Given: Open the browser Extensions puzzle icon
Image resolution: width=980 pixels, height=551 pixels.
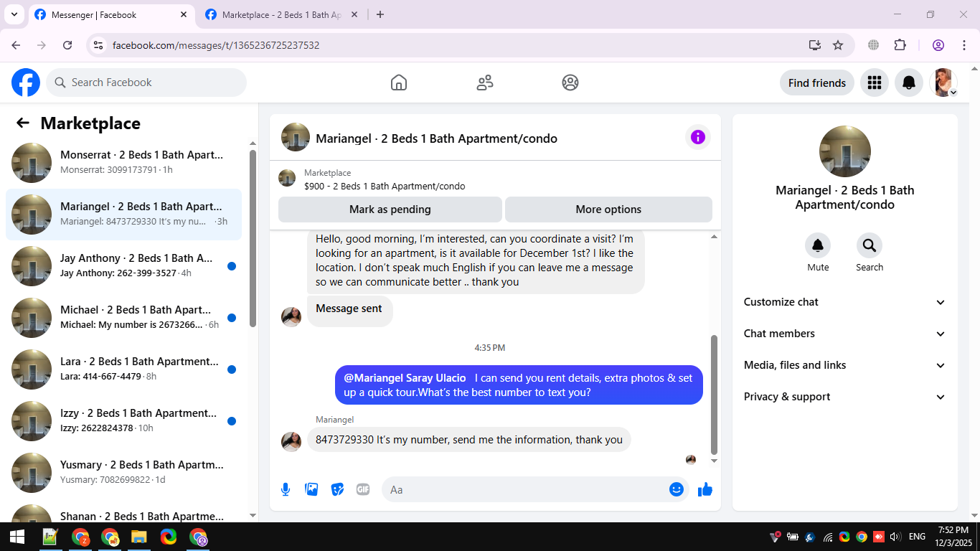Looking at the screenshot, I should (900, 45).
